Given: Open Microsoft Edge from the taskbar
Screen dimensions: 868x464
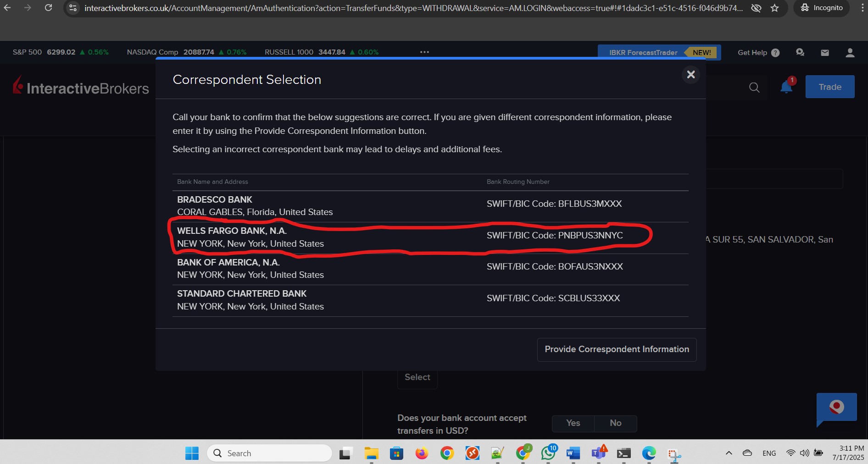Looking at the screenshot, I should [649, 453].
